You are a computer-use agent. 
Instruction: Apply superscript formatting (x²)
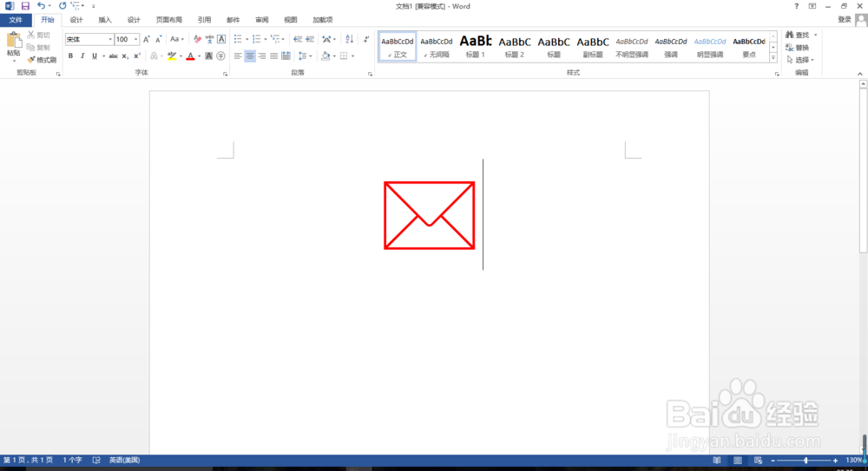pos(137,56)
